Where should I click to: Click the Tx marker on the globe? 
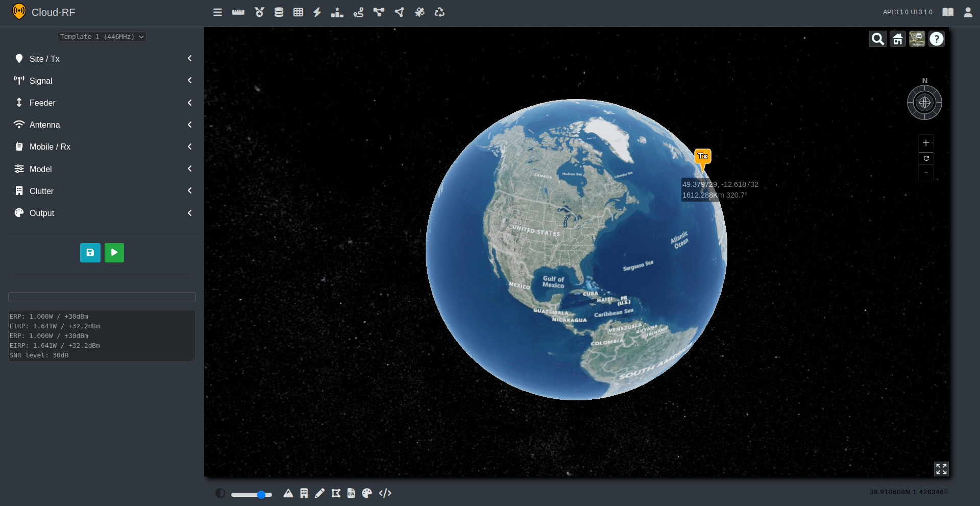pyautogui.click(x=703, y=157)
